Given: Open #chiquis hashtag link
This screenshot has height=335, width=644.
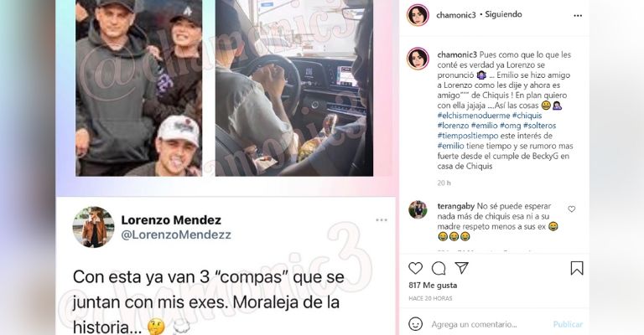Looking at the screenshot, I should click(527, 116).
